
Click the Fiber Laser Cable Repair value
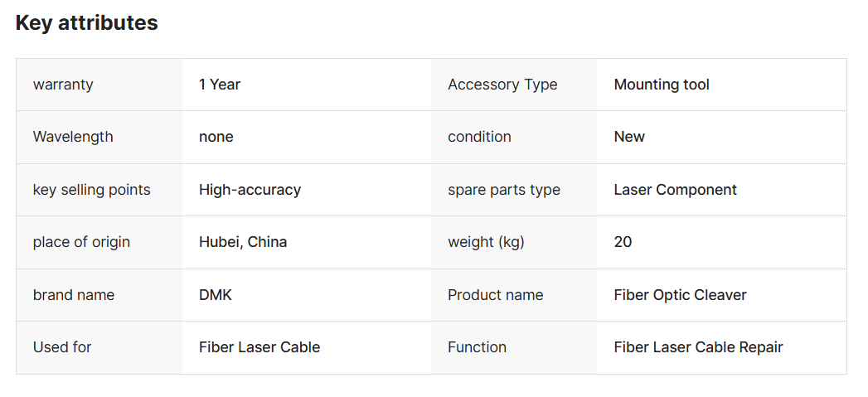[699, 347]
